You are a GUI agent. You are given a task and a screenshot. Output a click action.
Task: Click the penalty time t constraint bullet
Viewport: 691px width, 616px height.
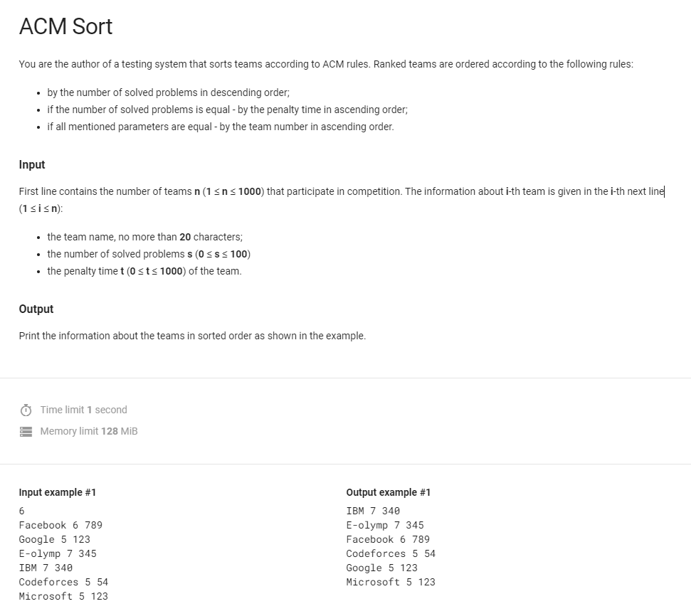(x=144, y=271)
